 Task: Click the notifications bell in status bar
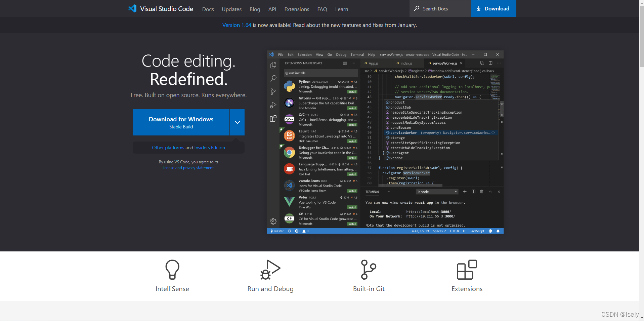click(498, 231)
